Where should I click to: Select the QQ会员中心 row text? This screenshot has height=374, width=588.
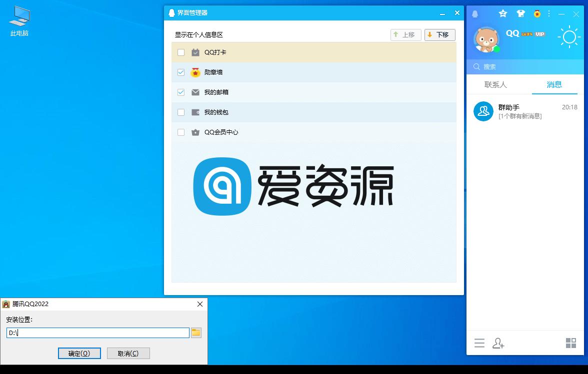[x=221, y=132]
